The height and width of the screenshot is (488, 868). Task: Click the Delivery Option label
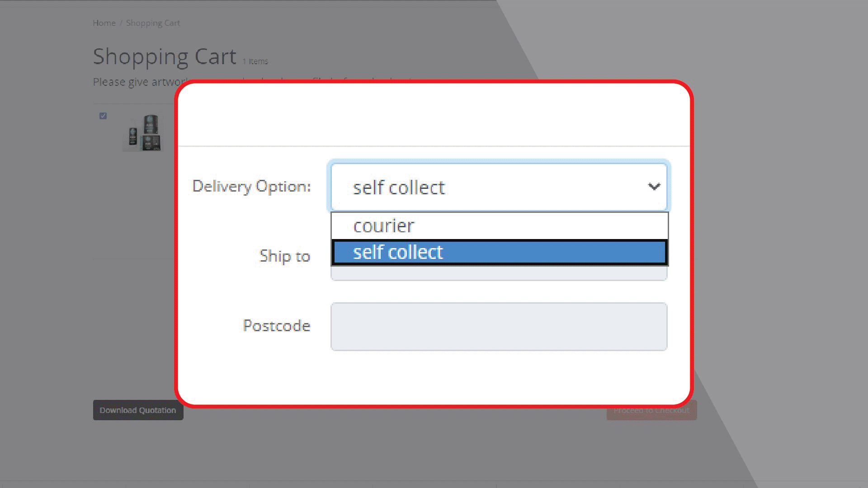click(x=252, y=186)
